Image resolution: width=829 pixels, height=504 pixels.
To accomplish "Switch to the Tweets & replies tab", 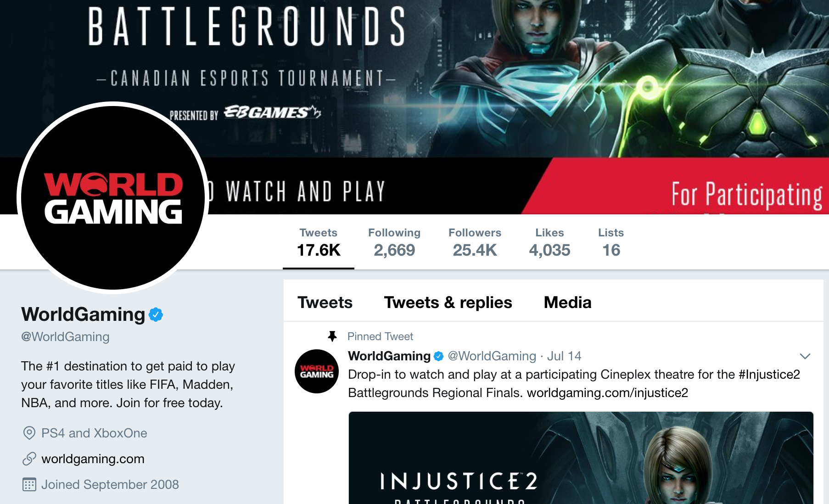I will pos(448,302).
